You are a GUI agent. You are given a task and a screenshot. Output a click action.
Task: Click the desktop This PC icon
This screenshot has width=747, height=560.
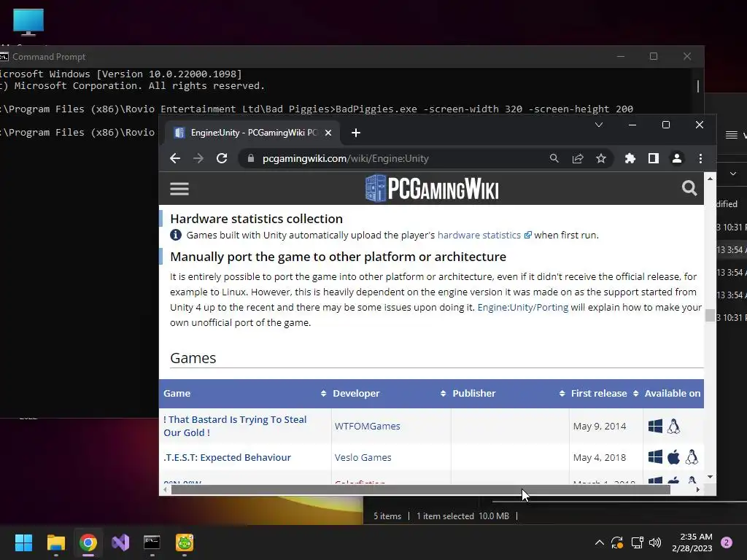click(x=28, y=23)
